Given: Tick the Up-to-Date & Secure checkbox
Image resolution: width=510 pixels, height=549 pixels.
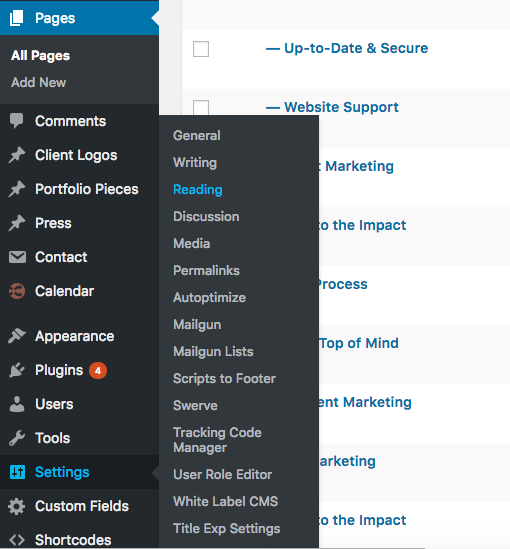Looking at the screenshot, I should pos(201,49).
